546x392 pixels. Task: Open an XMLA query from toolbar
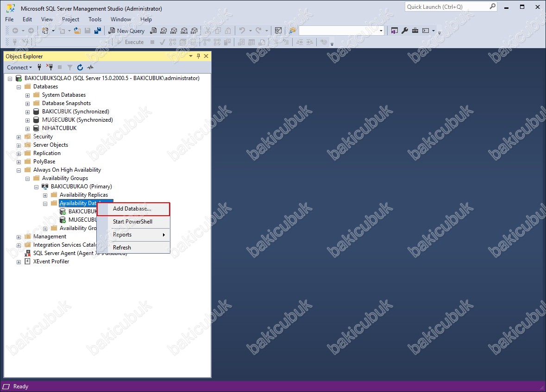[x=184, y=31]
